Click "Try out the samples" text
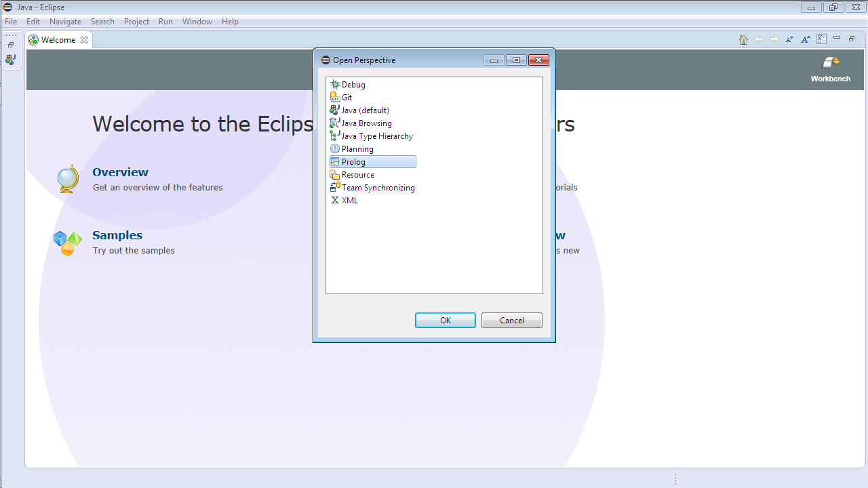 pyautogui.click(x=134, y=251)
